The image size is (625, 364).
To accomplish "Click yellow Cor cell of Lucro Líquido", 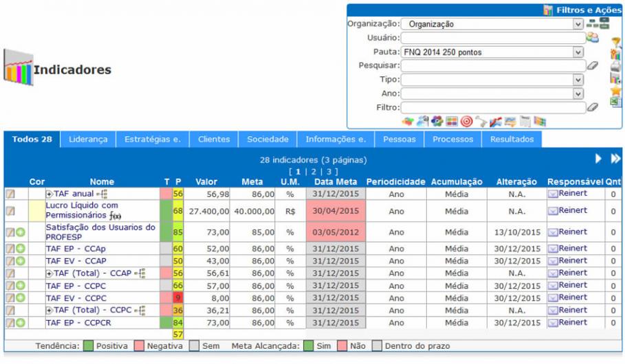I will tap(36, 211).
